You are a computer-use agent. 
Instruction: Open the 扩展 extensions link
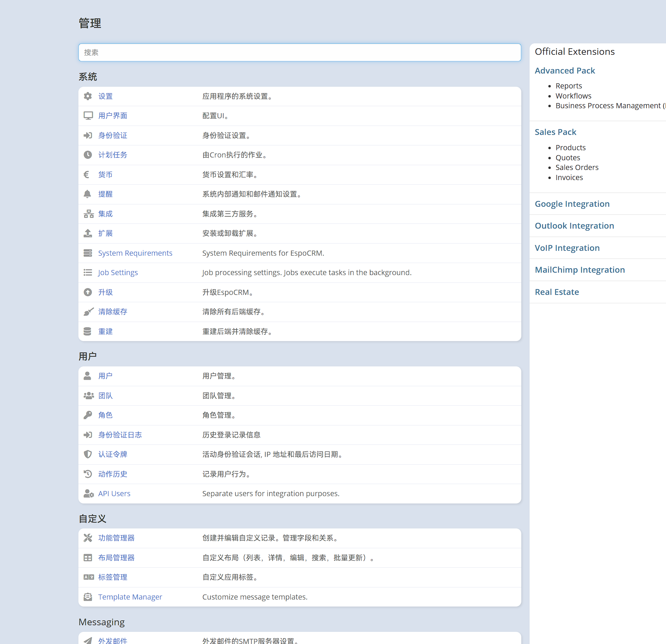(x=105, y=233)
